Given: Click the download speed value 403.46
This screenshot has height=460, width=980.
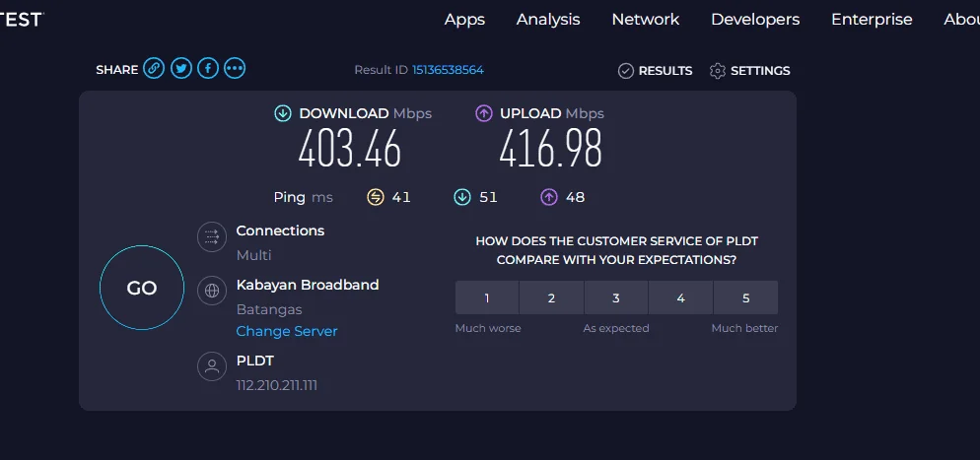Looking at the screenshot, I should 349,149.
